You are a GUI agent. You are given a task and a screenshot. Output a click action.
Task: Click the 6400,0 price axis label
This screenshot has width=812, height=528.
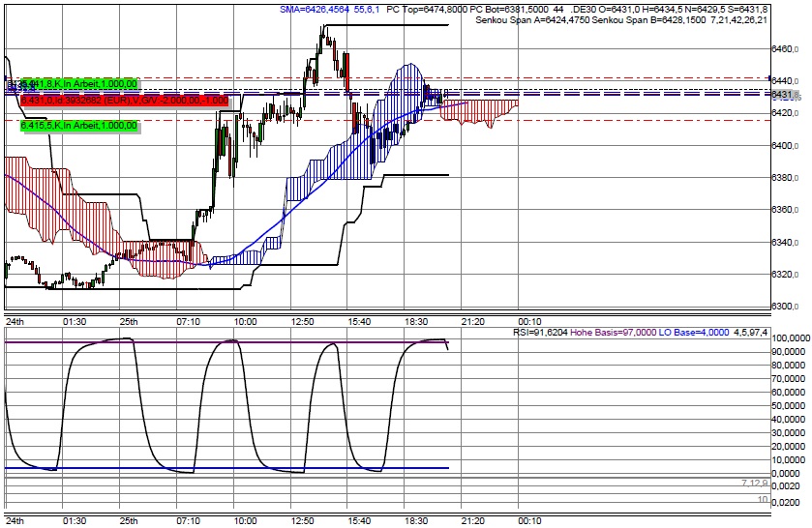click(785, 145)
